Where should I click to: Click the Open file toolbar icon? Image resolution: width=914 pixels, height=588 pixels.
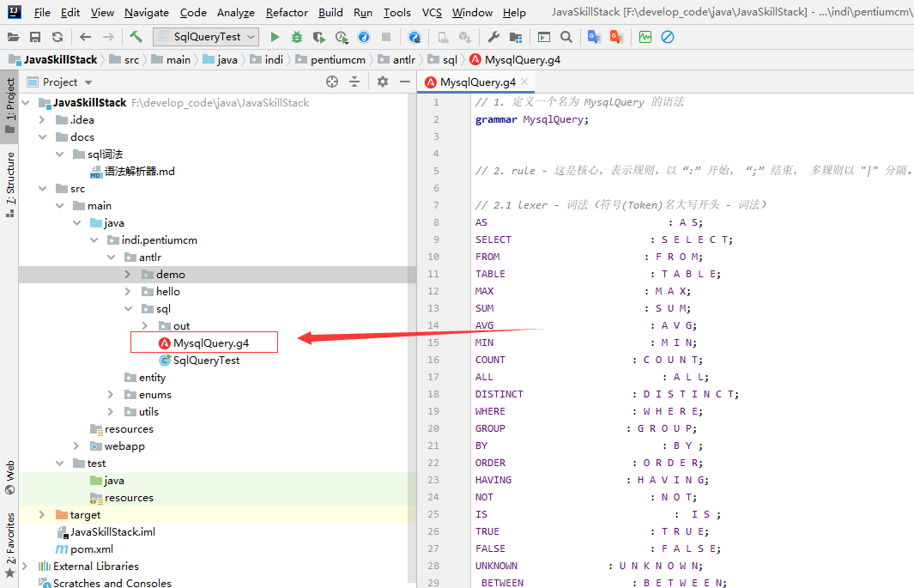click(x=13, y=37)
